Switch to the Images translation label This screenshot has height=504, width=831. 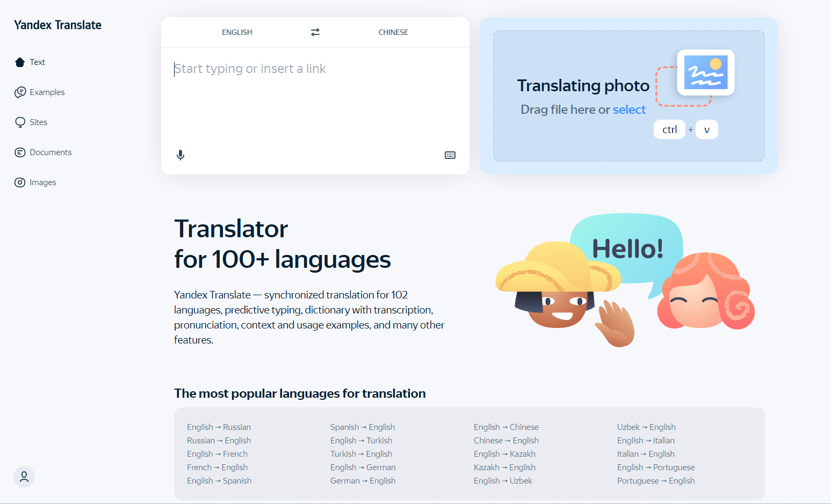click(43, 182)
